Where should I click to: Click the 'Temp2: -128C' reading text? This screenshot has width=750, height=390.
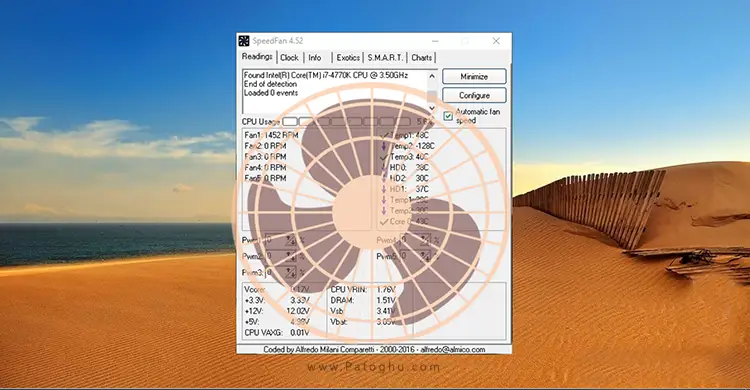413,146
